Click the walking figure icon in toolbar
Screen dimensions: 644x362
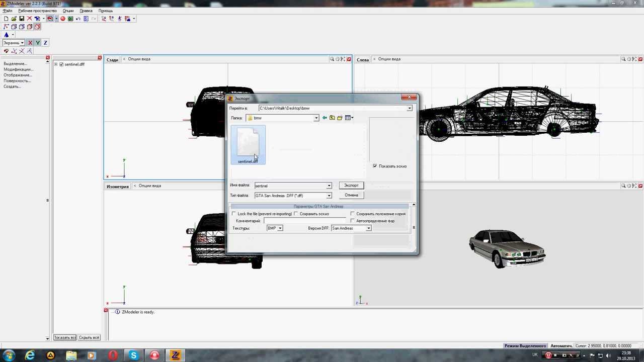[x=119, y=19]
